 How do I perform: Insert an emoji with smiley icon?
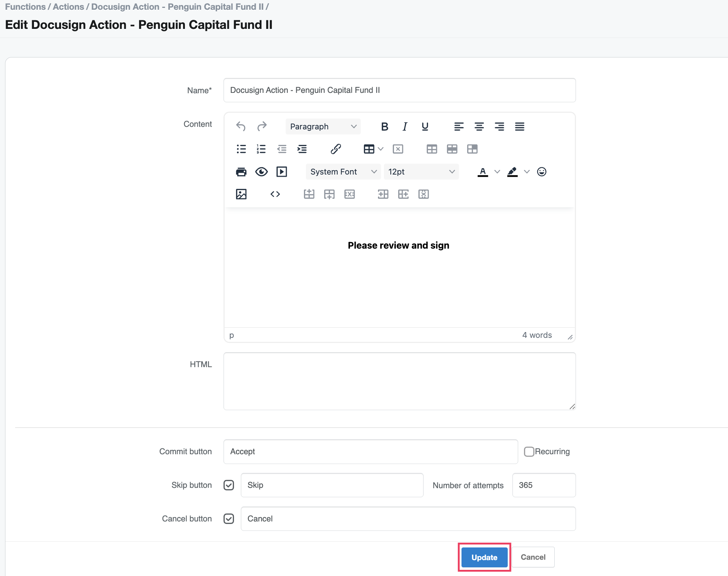pos(541,172)
